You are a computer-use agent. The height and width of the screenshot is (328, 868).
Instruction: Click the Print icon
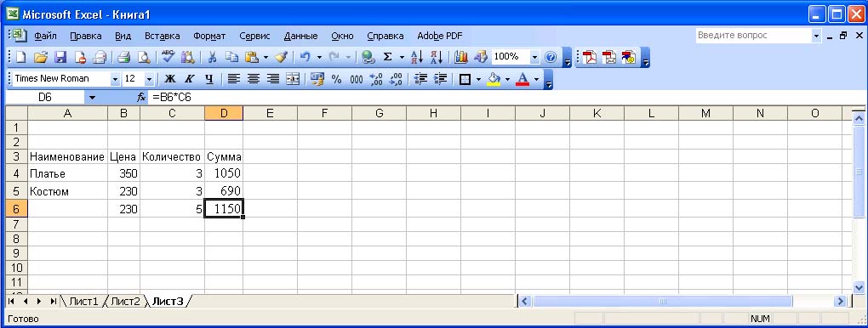[123, 57]
